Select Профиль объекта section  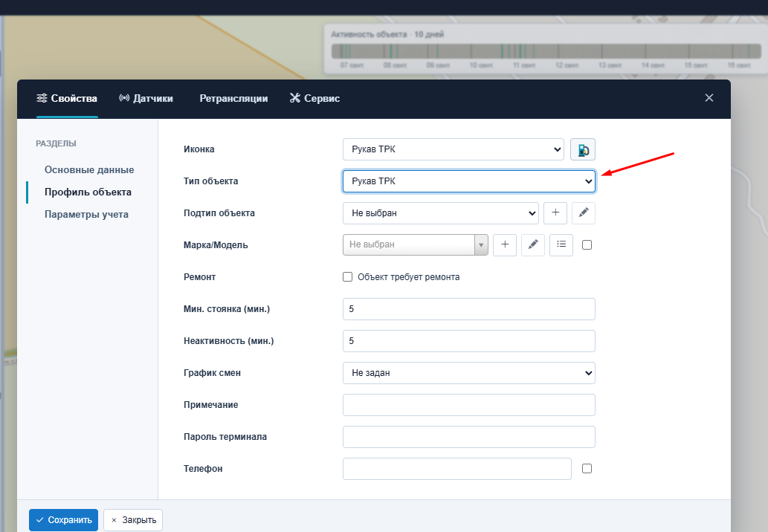[x=88, y=192]
